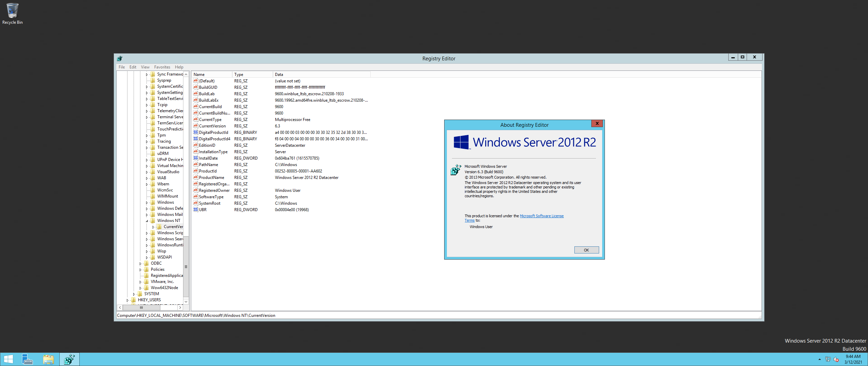Close the About Registry Editor dialog

click(x=597, y=124)
